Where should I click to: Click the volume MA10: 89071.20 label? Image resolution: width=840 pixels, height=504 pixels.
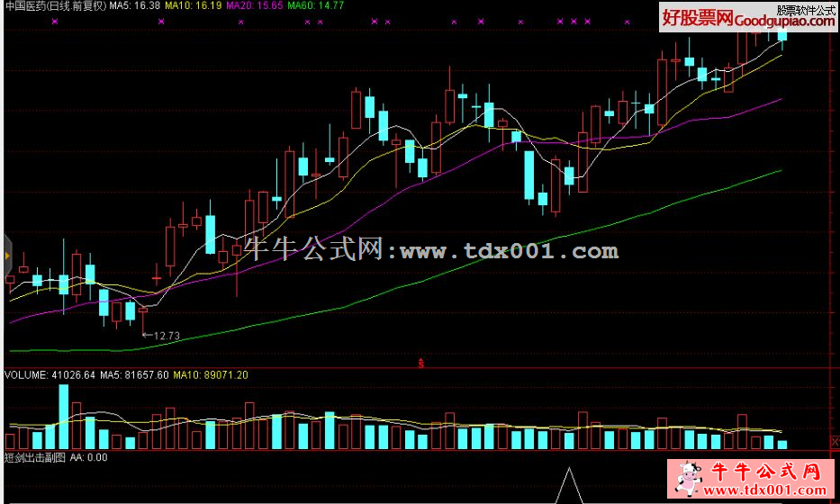[x=211, y=374]
